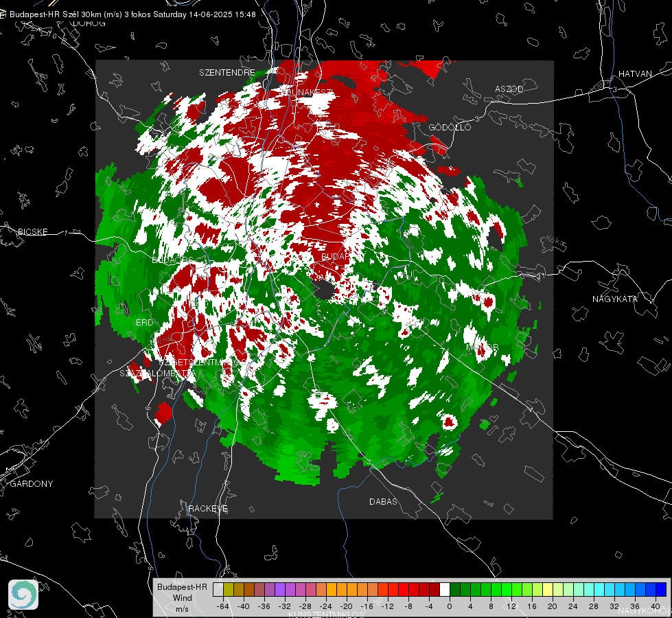This screenshot has width=672, height=618.
Task: Click the purple swatch above the -32 label
Action: (x=280, y=590)
